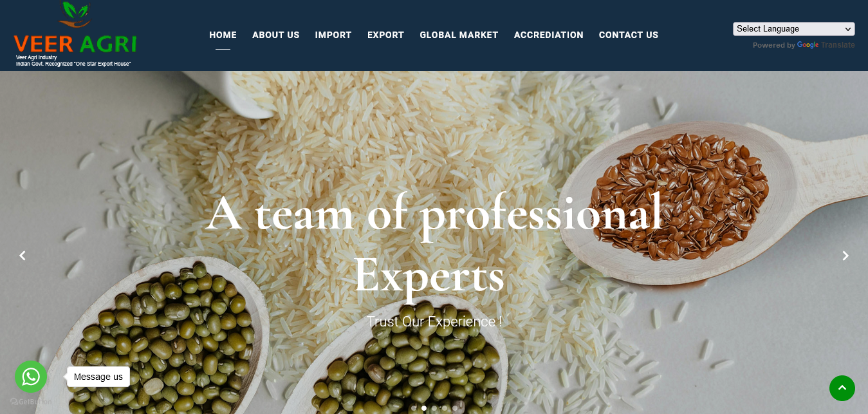Select the EXPORT menu item
This screenshot has width=868, height=414.
click(x=385, y=35)
